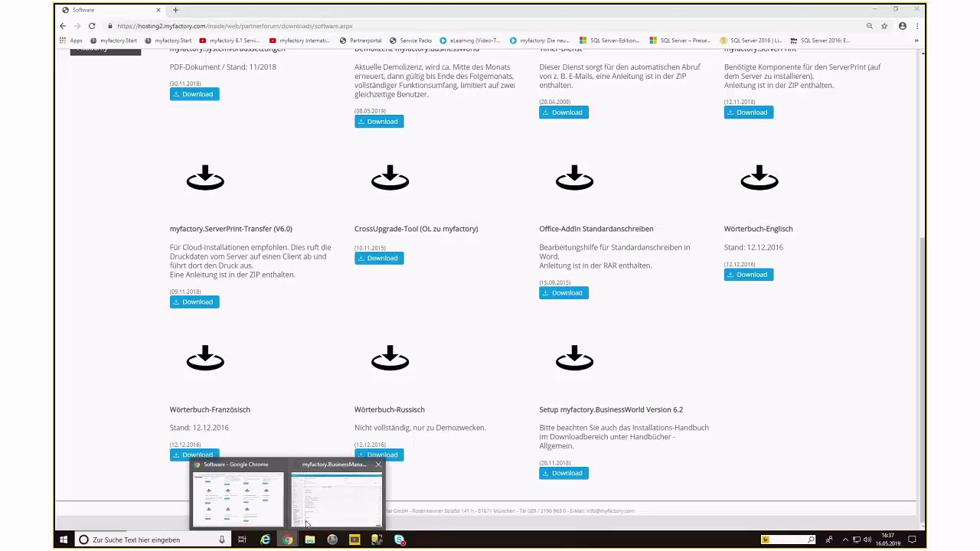Viewport: 980px width, 551px height.
Task: Open the taskbar clock showing 16:37
Action: (x=888, y=540)
